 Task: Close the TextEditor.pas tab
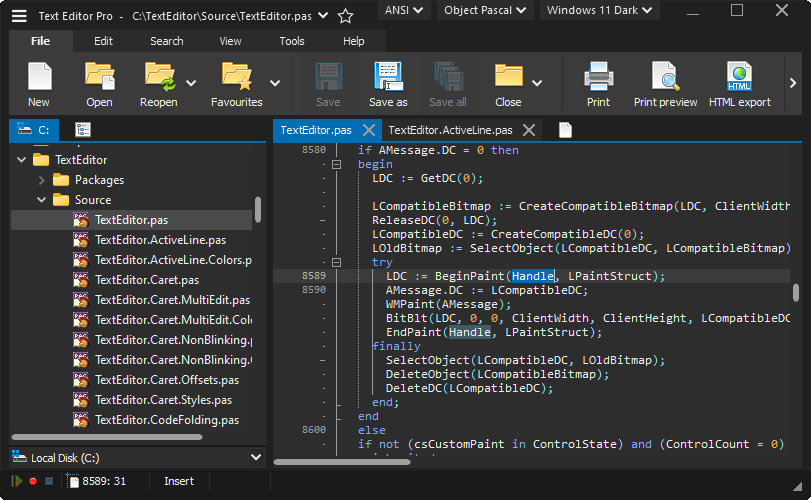point(368,130)
